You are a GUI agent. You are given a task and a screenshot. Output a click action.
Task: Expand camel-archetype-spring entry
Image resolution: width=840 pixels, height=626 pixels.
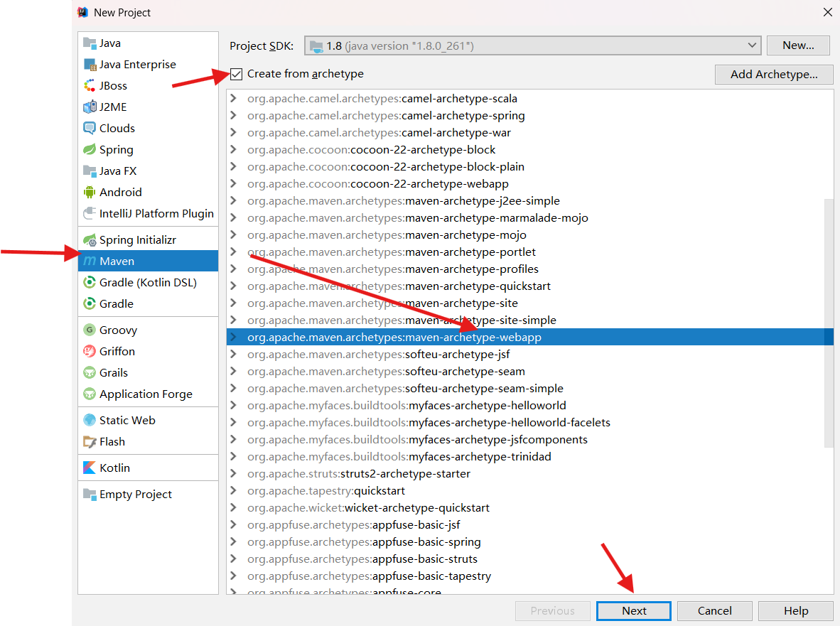pyautogui.click(x=233, y=116)
